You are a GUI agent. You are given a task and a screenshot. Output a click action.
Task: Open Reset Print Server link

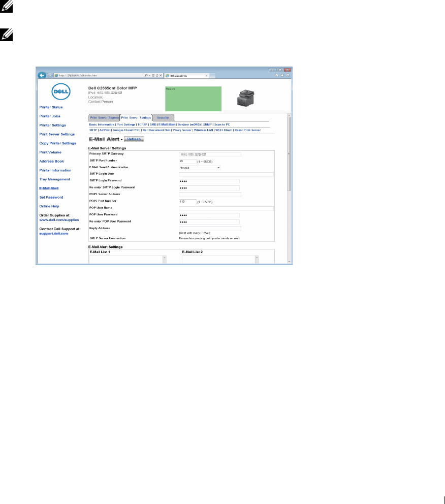[248, 130]
